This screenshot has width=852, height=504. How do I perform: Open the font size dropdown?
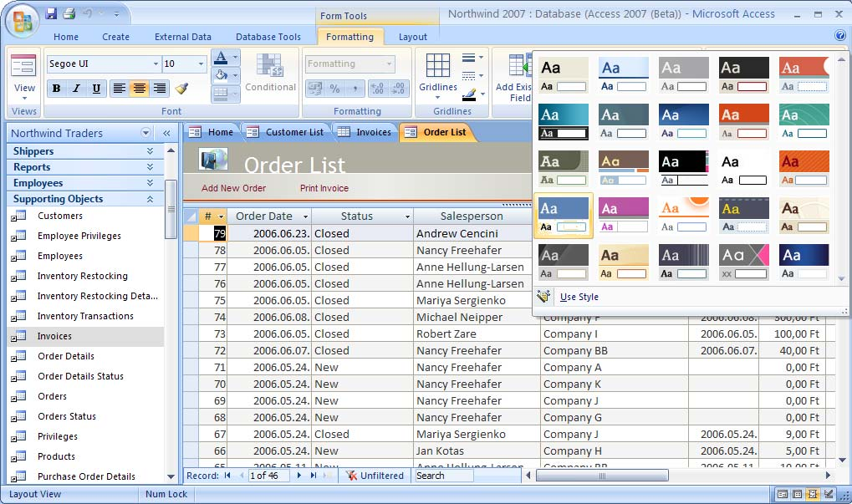click(201, 64)
